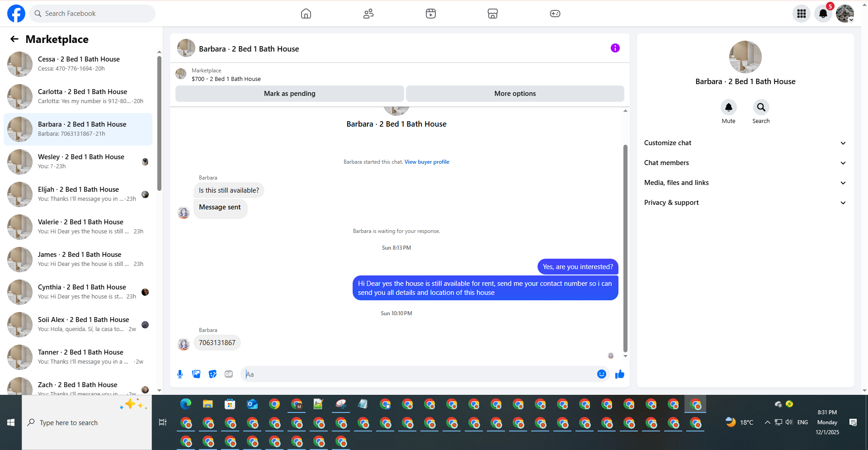Open the Windows Start menu
This screenshot has width=868, height=450.
click(11, 422)
